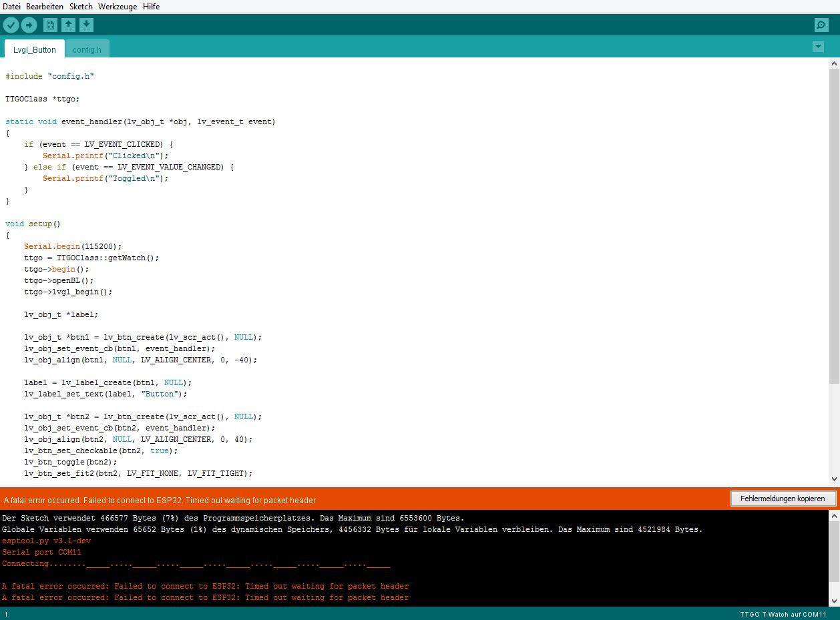The height and width of the screenshot is (620, 840).
Task: Click 'lv_obj_align(btn2, NULL, LV_ALIGN_CENTER, 0, 40);' line
Action: 138,439
